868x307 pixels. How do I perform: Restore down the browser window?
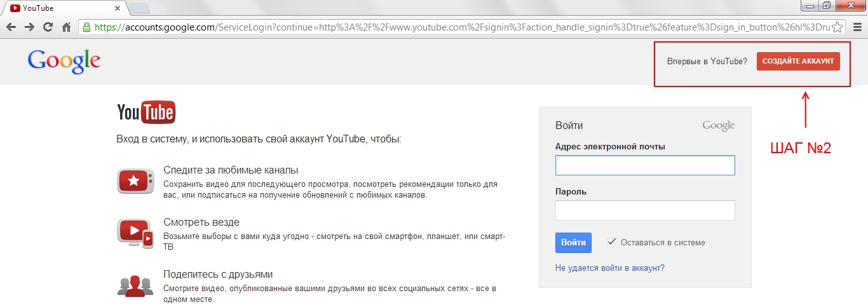(827, 6)
